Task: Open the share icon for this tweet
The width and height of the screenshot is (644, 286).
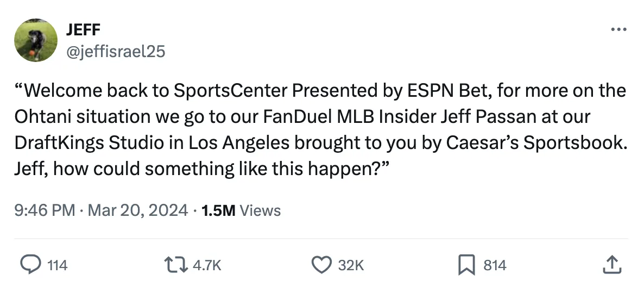Action: pyautogui.click(x=611, y=265)
